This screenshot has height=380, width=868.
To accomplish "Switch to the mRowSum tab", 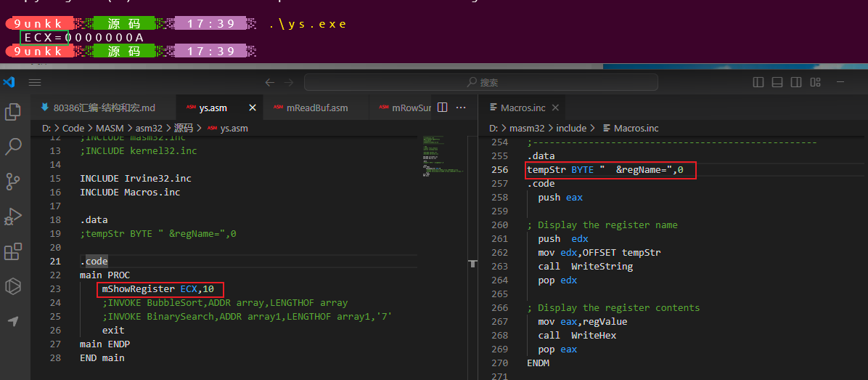I will click(400, 108).
